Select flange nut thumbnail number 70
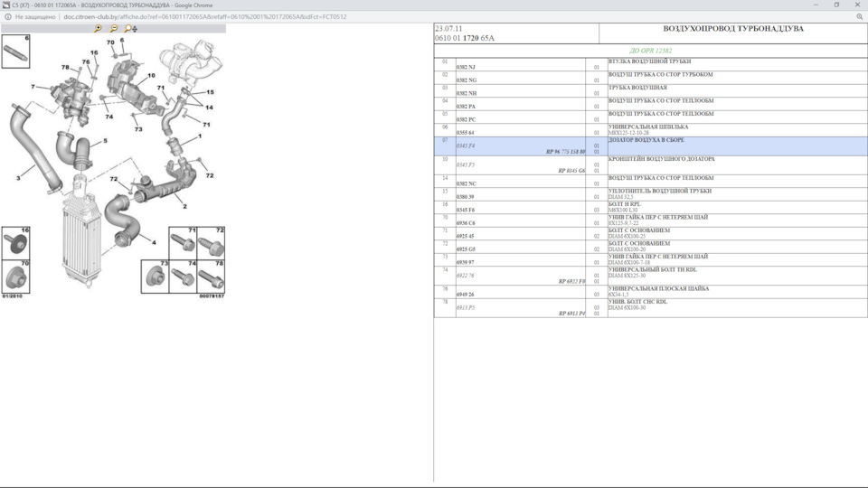Viewport: 868px width, 488px height. (x=15, y=277)
